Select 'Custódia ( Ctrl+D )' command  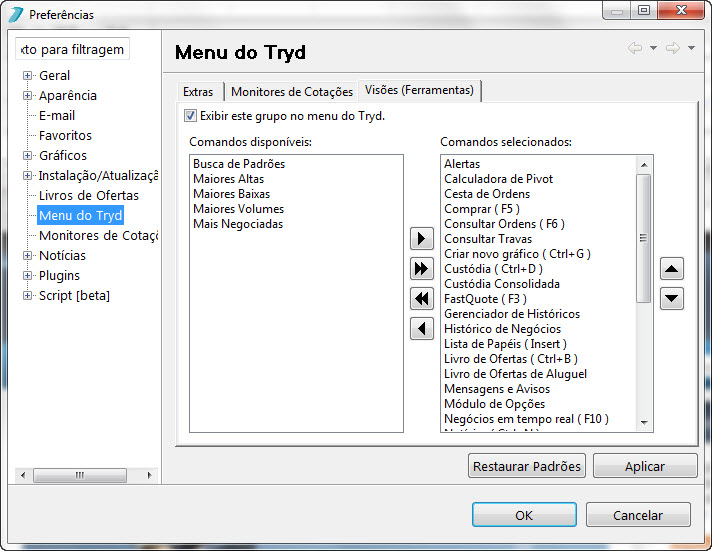tap(493, 268)
